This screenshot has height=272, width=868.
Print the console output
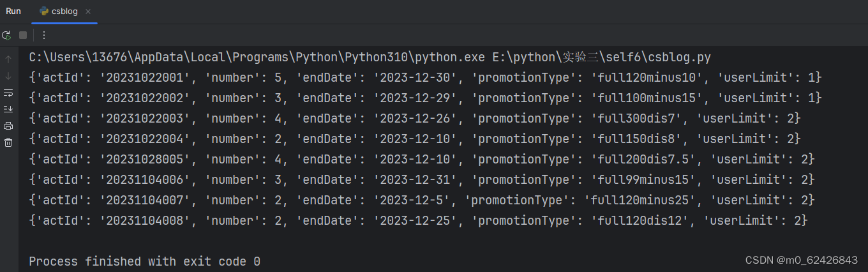point(8,126)
